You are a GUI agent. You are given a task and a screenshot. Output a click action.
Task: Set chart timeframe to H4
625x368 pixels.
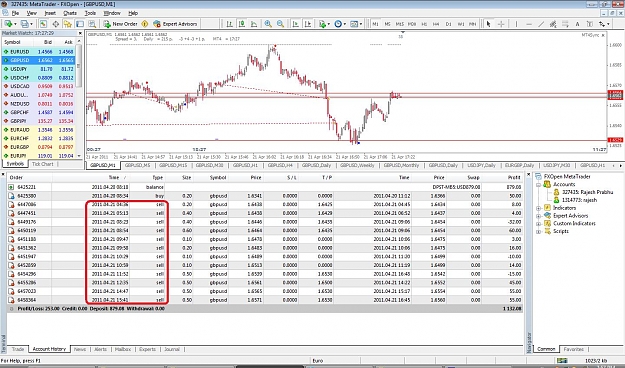(436, 24)
